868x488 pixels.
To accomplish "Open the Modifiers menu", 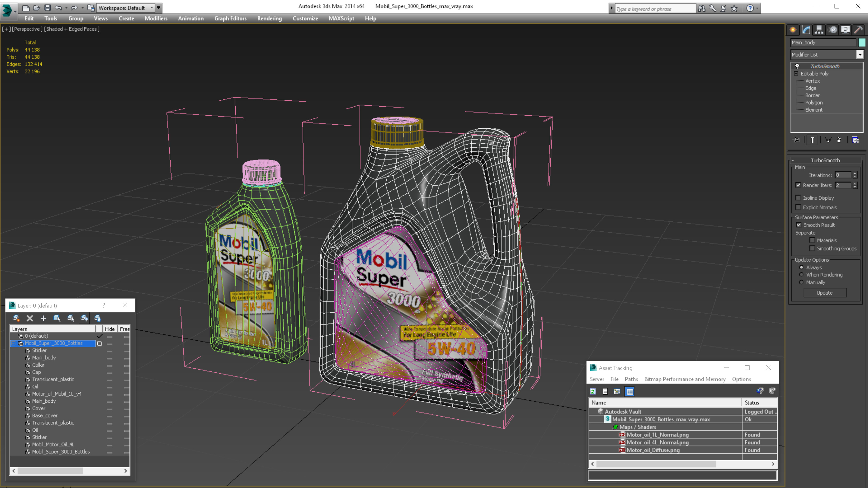I will point(156,18).
